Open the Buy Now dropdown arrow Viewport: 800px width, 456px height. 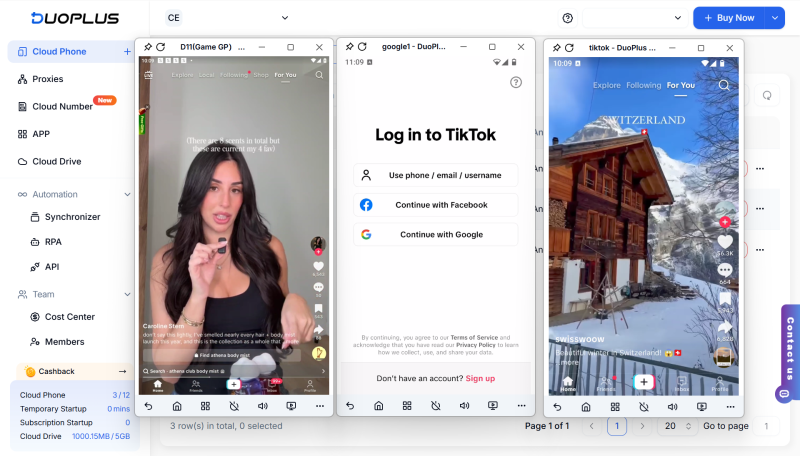[776, 18]
